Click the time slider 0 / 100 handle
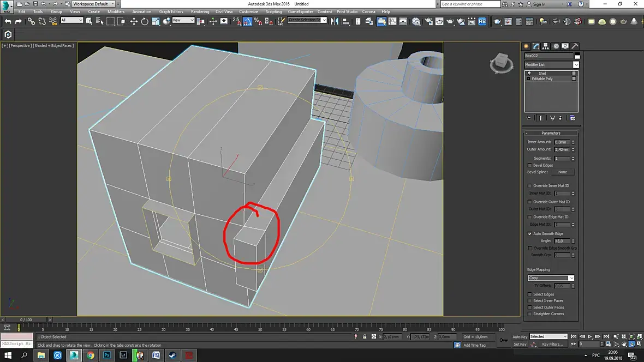 pyautogui.click(x=26, y=319)
